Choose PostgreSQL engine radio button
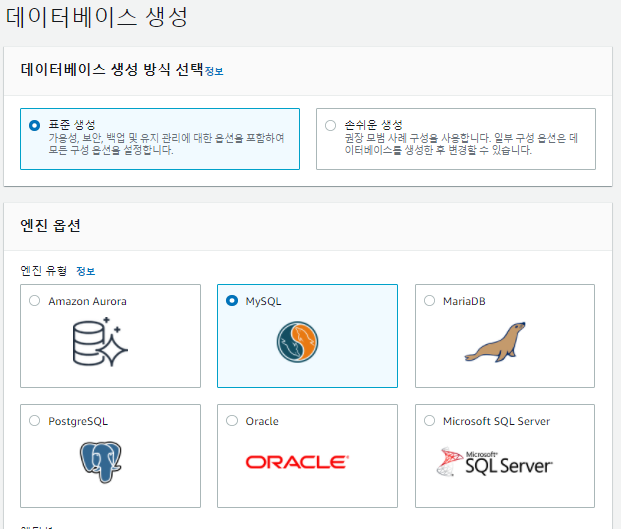This screenshot has height=529, width=621. tap(34, 421)
